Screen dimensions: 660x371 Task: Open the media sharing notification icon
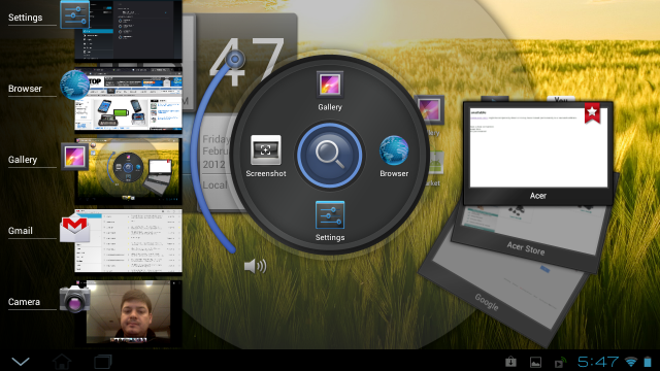[x=560, y=362]
